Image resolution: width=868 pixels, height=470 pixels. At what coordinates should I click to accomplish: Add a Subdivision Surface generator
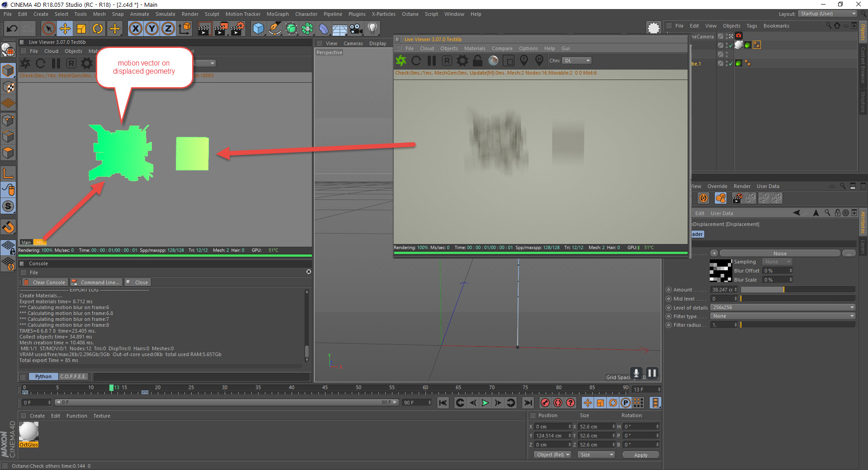point(291,29)
